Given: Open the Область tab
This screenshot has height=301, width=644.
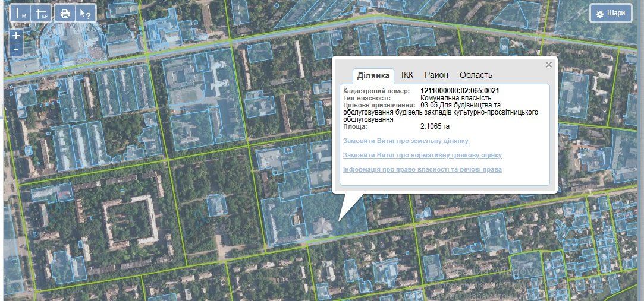Looking at the screenshot, I should pos(475,75).
